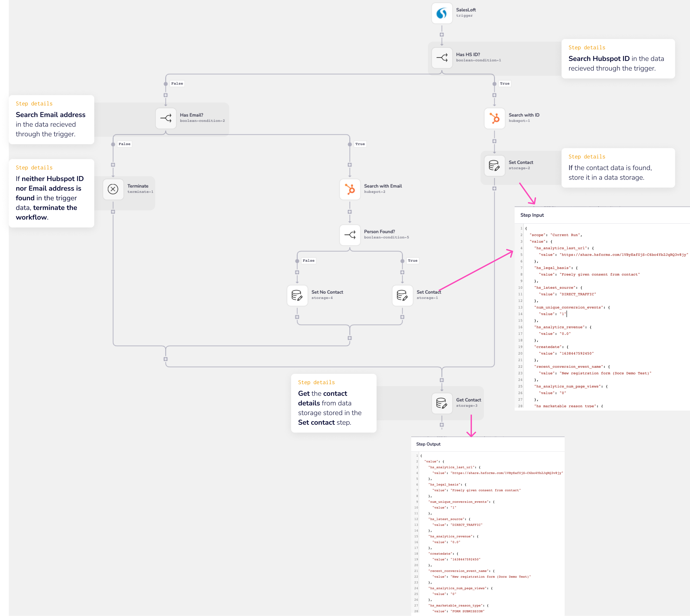Screen dimensions: 690x616
Task: Select the Person Found? branch condition icon
Action: click(x=350, y=234)
